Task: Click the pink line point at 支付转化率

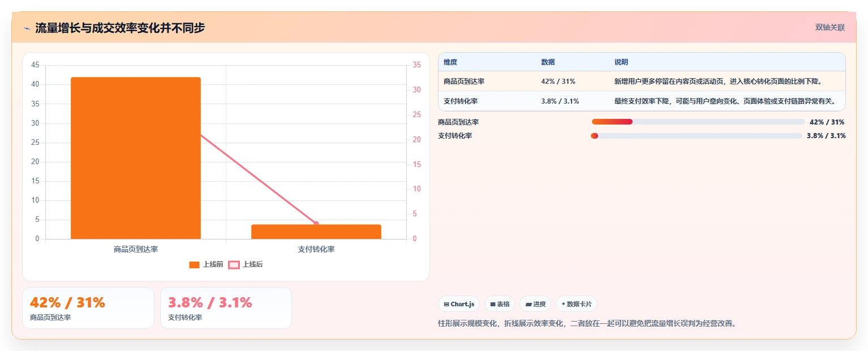Action: click(316, 224)
